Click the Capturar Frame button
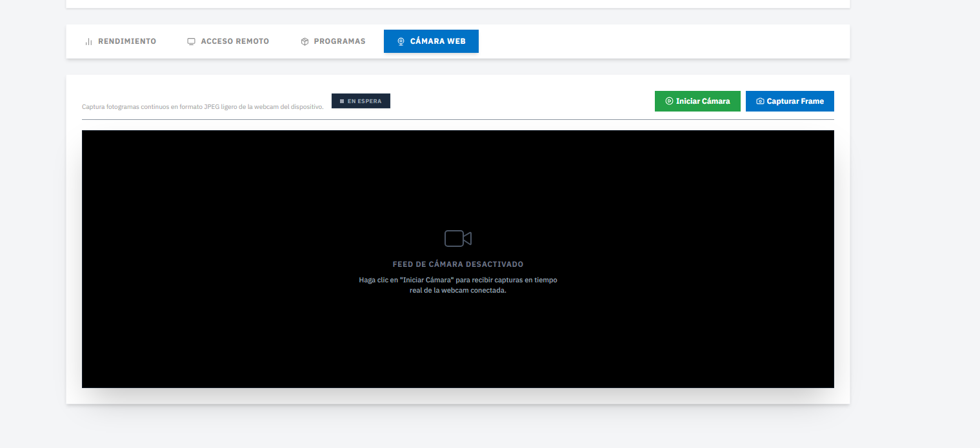980x448 pixels. (790, 101)
